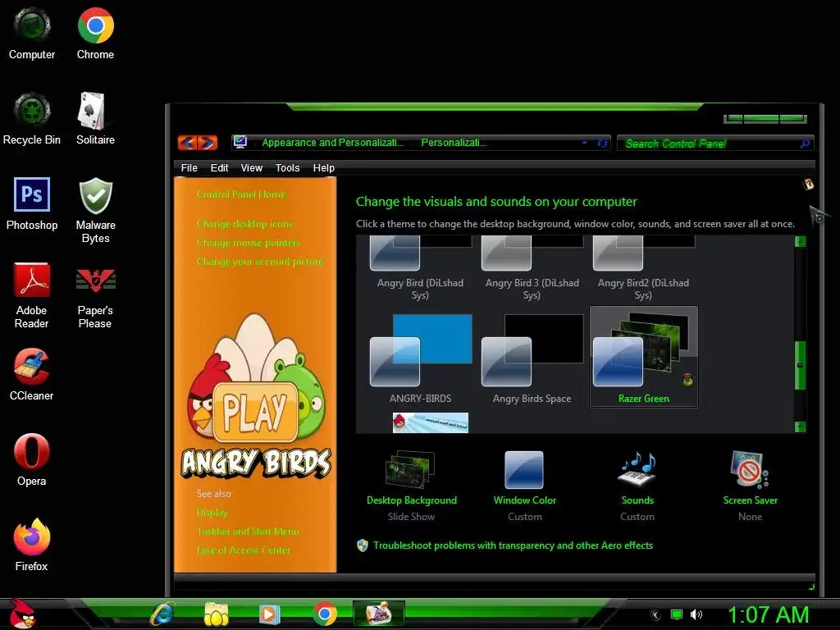Select the Angry Bird2 (DiLshad Sys) theme
Viewport: 840px width, 630px height.
[x=643, y=269]
